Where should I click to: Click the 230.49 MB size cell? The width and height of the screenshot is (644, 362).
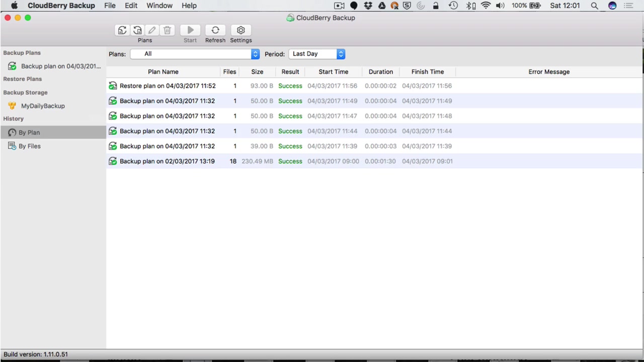pos(258,161)
